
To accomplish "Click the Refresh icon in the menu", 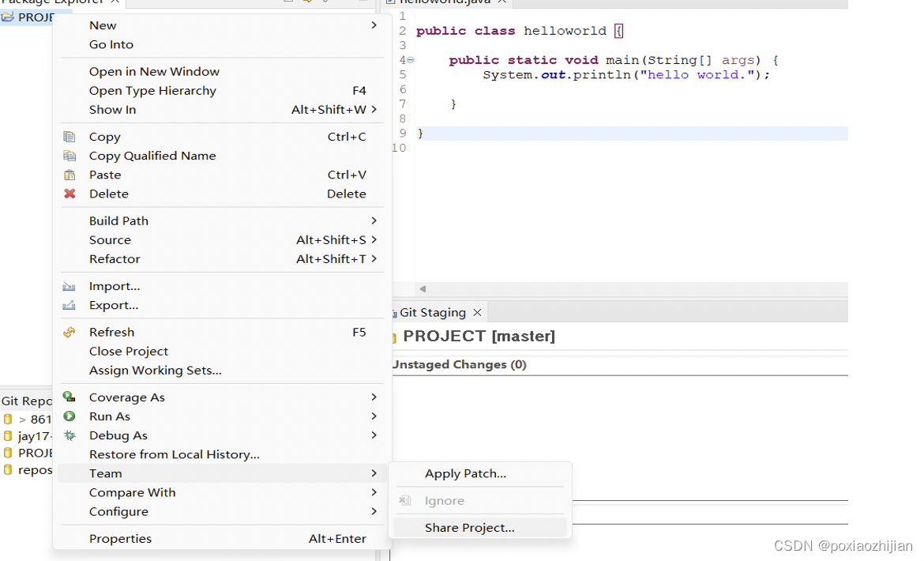I will [69, 333].
